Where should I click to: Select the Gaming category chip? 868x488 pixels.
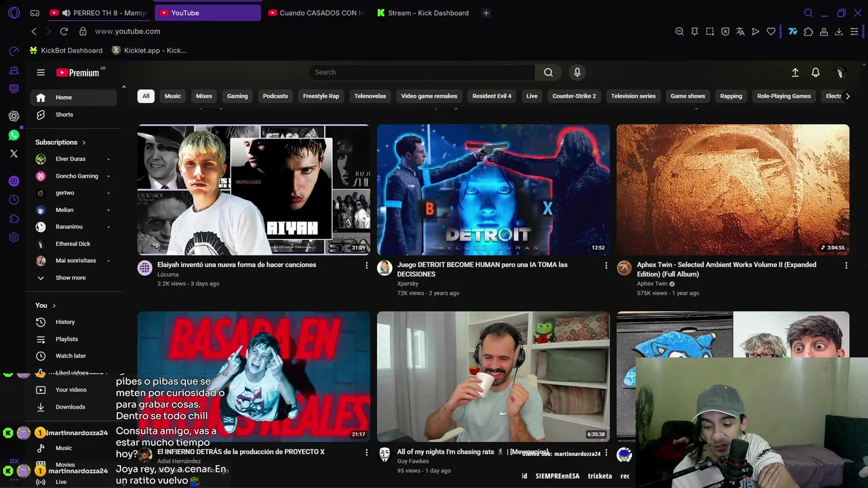[237, 96]
